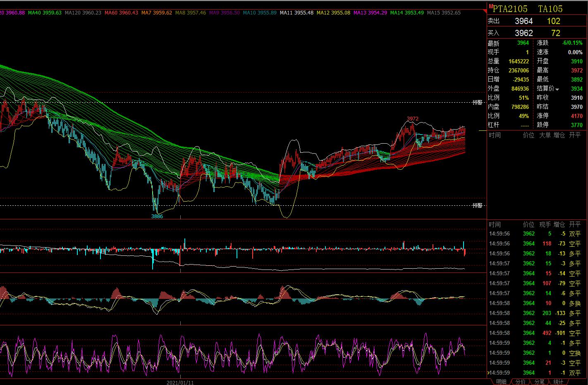This screenshot has height=385, width=588.
Task: Click the lower 预警 alert line label
Action: coord(478,205)
